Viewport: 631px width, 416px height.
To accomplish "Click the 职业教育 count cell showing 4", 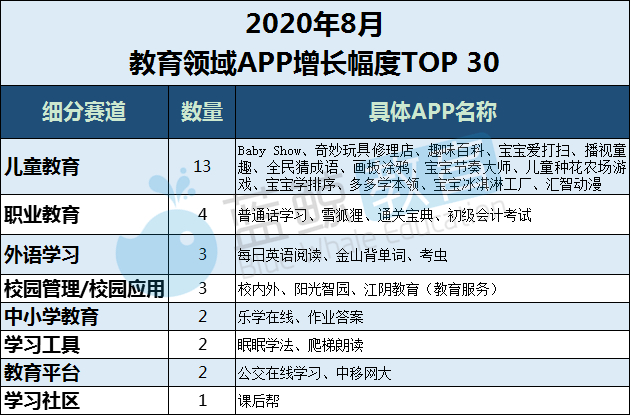I will [x=202, y=215].
